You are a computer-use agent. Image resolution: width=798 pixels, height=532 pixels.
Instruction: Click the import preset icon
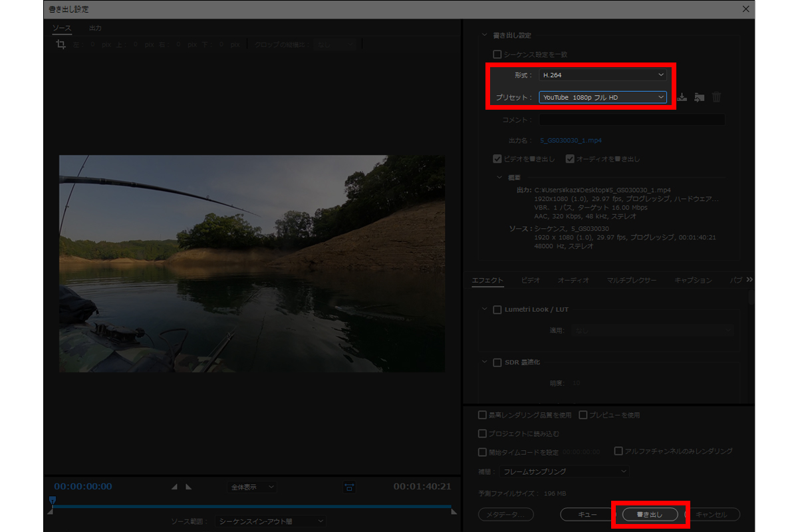(x=699, y=97)
